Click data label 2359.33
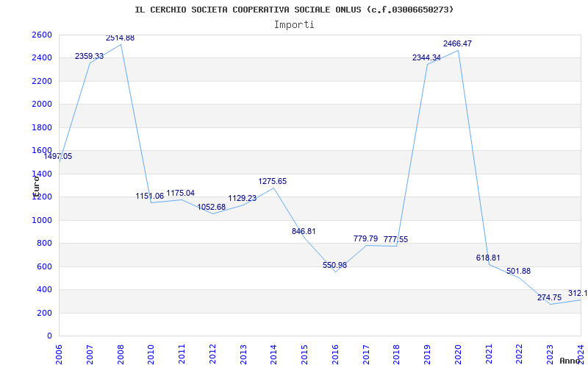The width and height of the screenshot is (588, 368). (x=89, y=57)
